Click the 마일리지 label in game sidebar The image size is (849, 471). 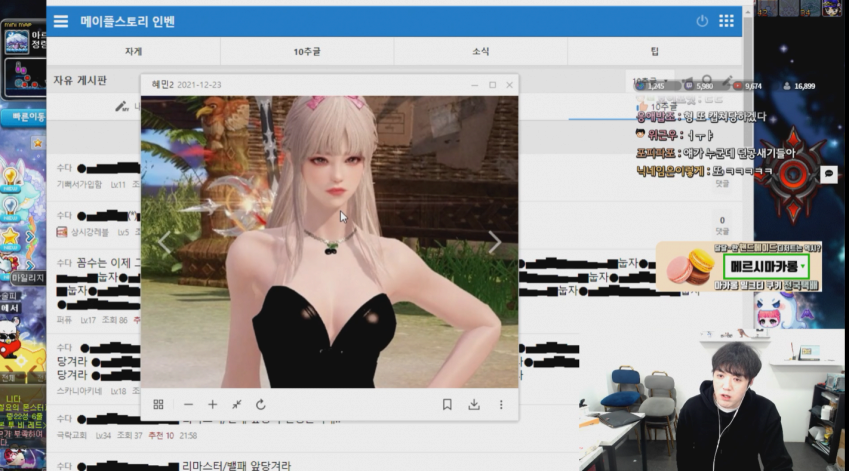[x=27, y=278]
